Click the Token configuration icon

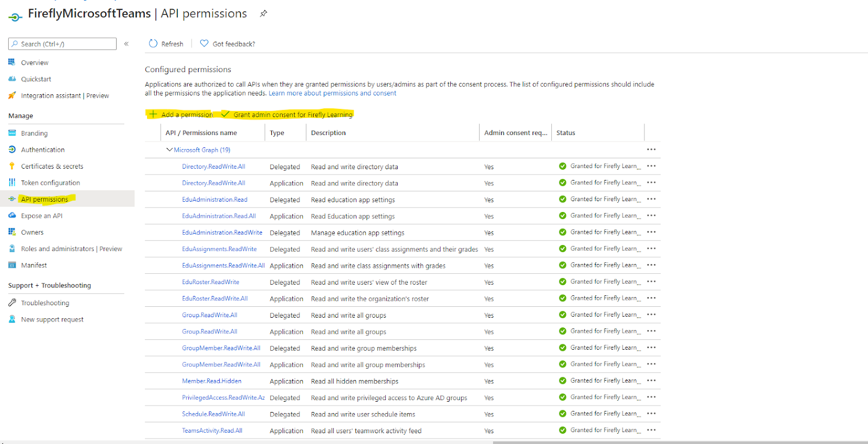[12, 183]
